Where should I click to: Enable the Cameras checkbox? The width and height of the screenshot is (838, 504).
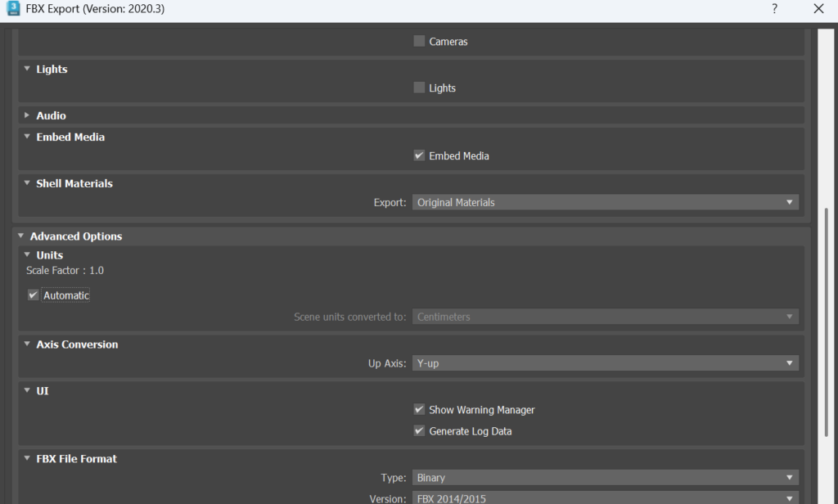[x=419, y=41]
